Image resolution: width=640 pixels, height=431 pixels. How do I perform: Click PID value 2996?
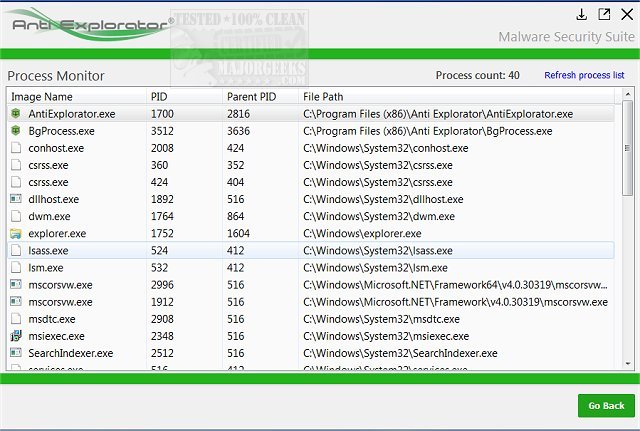click(x=162, y=285)
